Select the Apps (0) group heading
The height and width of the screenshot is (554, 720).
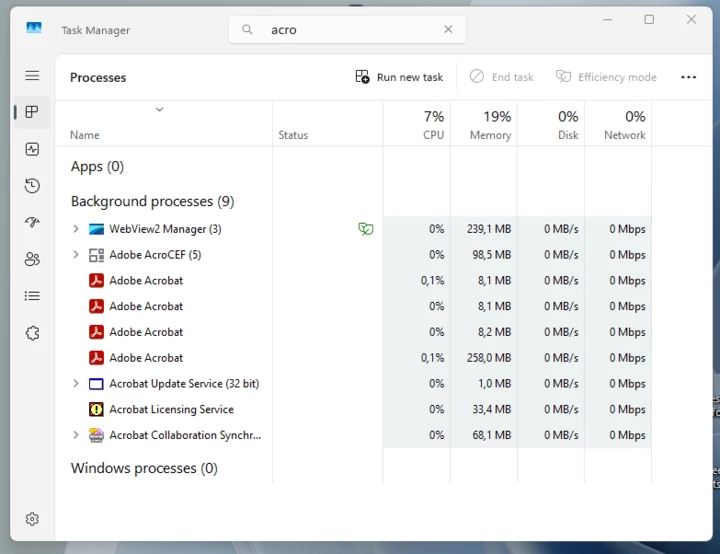[x=97, y=166]
